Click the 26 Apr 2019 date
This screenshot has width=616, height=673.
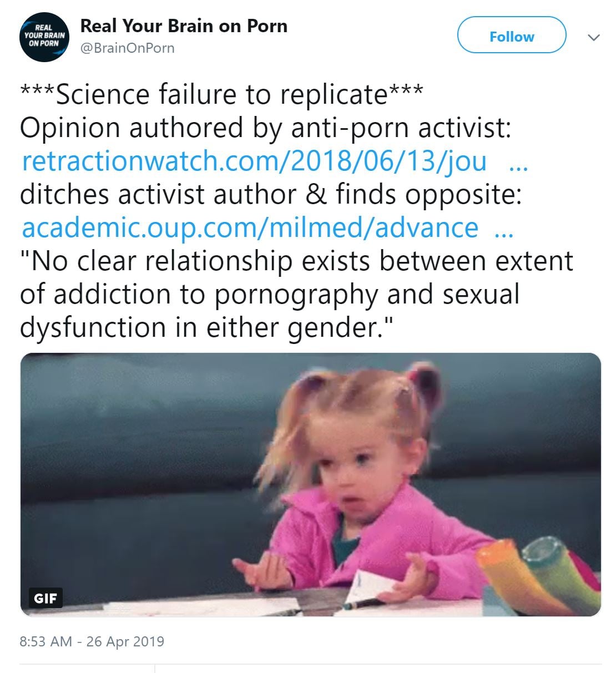click(x=125, y=641)
